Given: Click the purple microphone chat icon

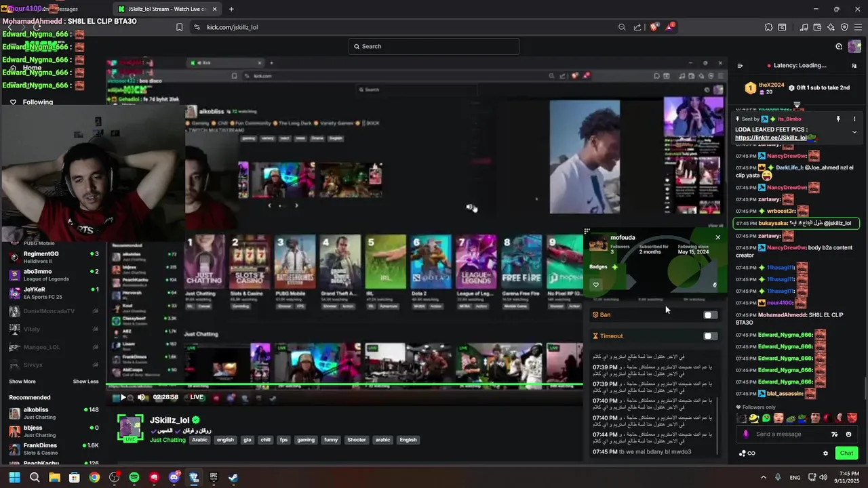Looking at the screenshot, I should [x=745, y=434].
